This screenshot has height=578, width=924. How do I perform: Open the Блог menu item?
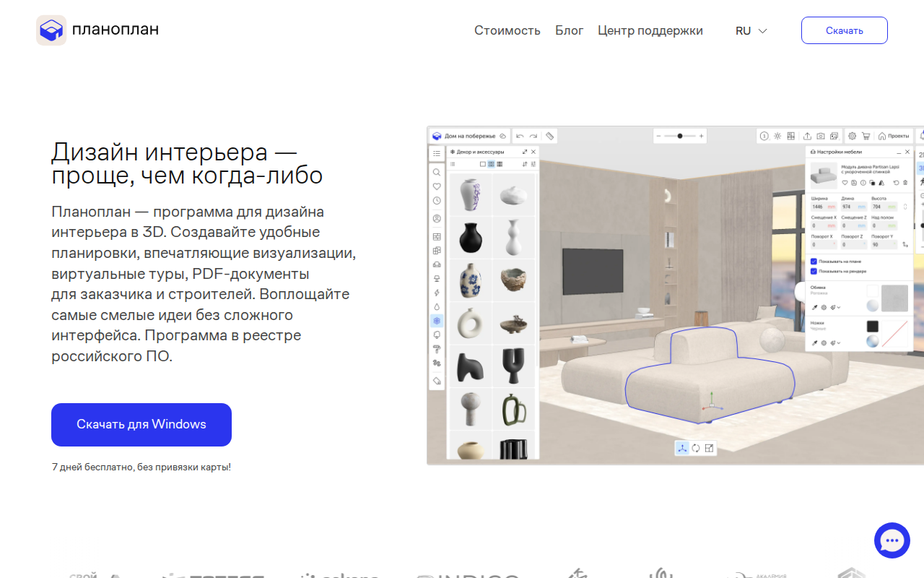pyautogui.click(x=569, y=30)
